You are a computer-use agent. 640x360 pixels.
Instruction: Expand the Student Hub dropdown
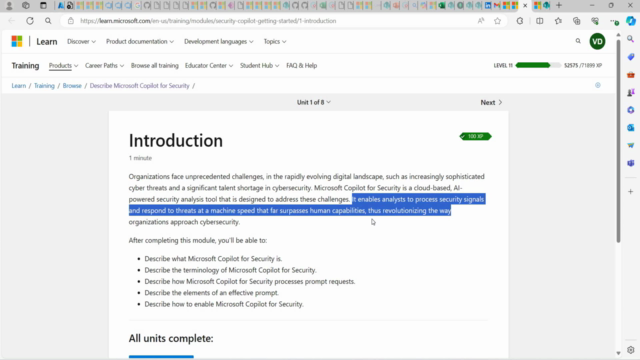pyautogui.click(x=259, y=66)
